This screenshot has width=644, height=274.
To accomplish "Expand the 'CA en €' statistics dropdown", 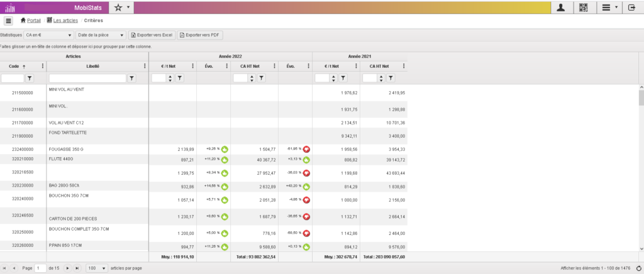I will point(48,35).
